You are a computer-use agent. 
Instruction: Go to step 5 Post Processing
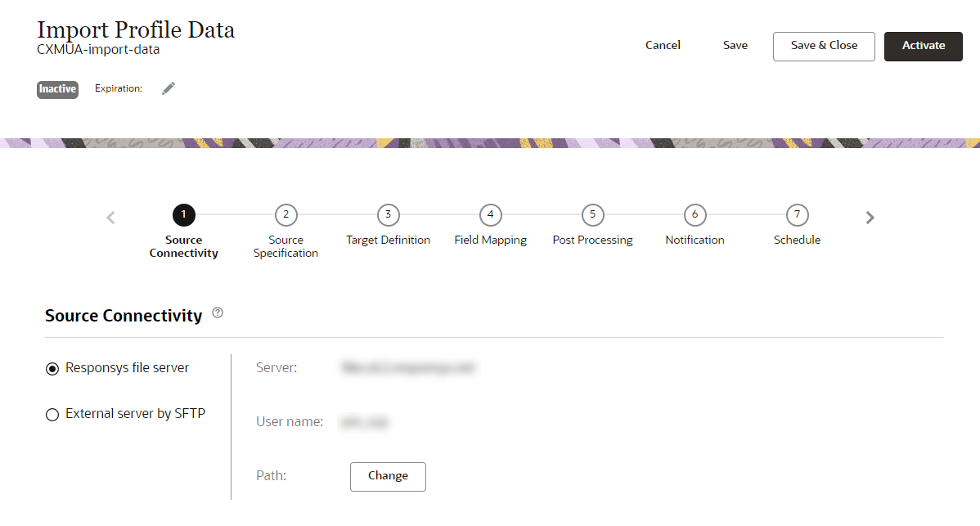click(592, 215)
